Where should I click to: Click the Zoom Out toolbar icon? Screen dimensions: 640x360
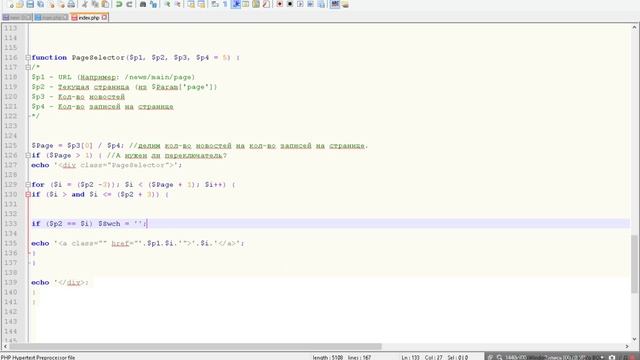click(x=178, y=4)
